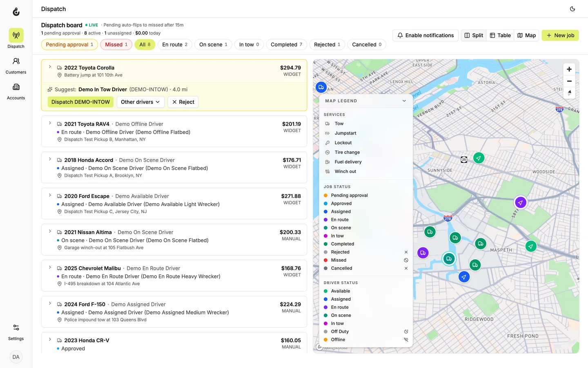This screenshot has height=368, width=588.
Task: Select the green navigation marker near Sunnyside
Action: tap(479, 158)
